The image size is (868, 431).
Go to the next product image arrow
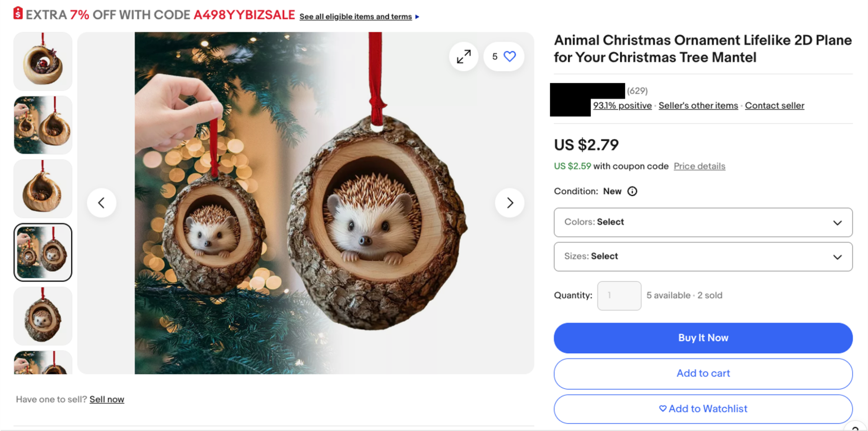[510, 203]
